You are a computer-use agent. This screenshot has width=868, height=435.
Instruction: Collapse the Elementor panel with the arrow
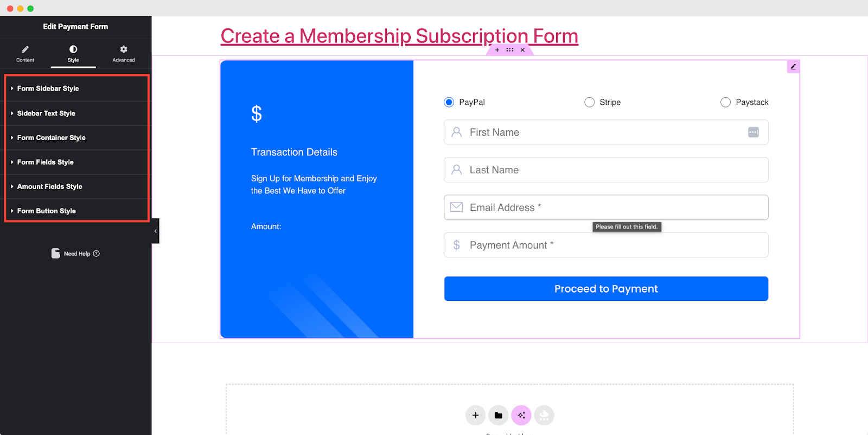(155, 230)
